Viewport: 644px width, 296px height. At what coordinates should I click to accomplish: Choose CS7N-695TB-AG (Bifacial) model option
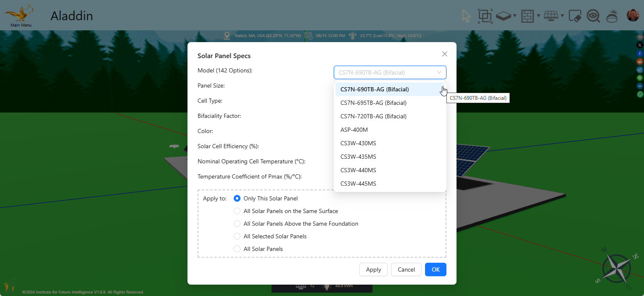coord(390,103)
